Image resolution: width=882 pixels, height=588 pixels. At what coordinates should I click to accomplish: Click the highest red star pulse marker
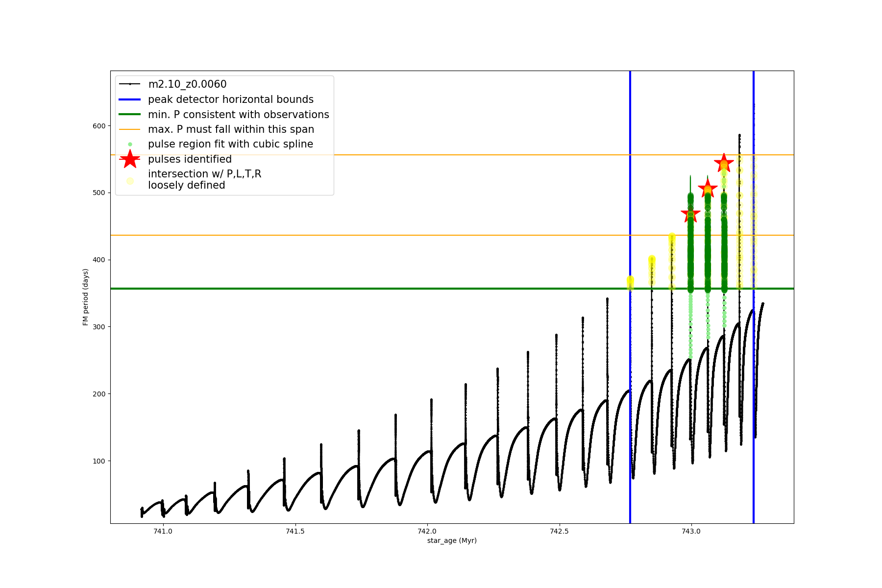coord(724,163)
